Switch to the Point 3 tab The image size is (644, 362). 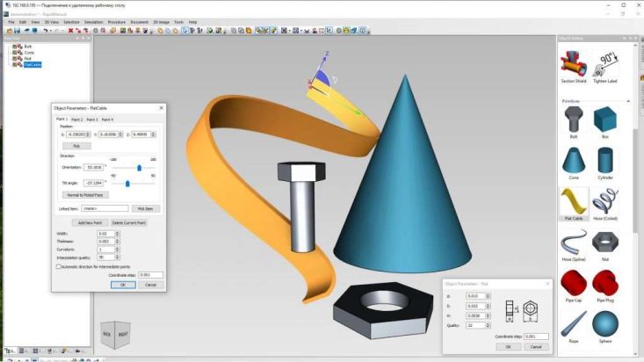pyautogui.click(x=92, y=119)
